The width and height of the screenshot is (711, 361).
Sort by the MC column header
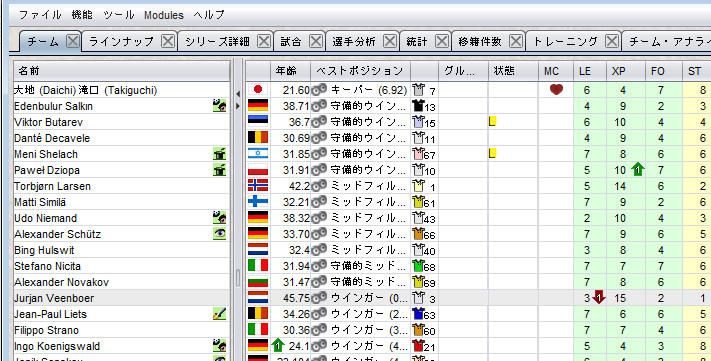[x=555, y=71]
